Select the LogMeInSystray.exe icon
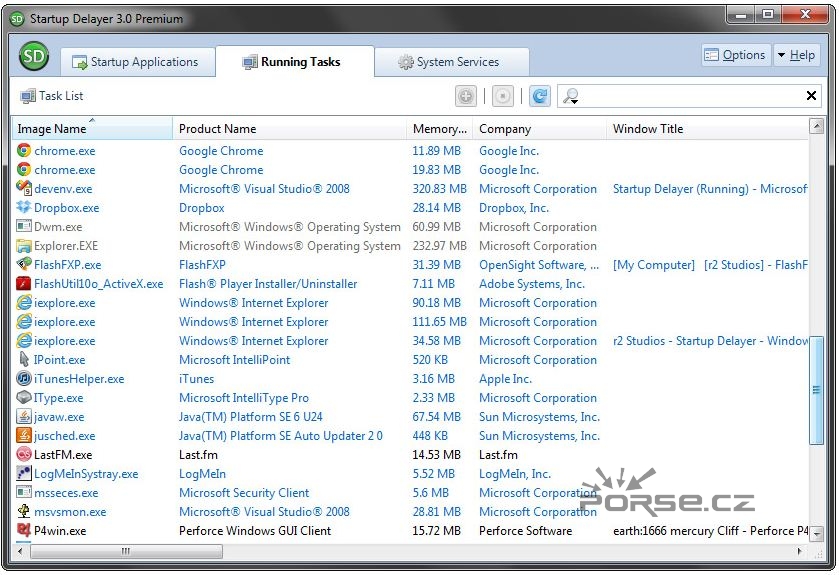 (24, 473)
